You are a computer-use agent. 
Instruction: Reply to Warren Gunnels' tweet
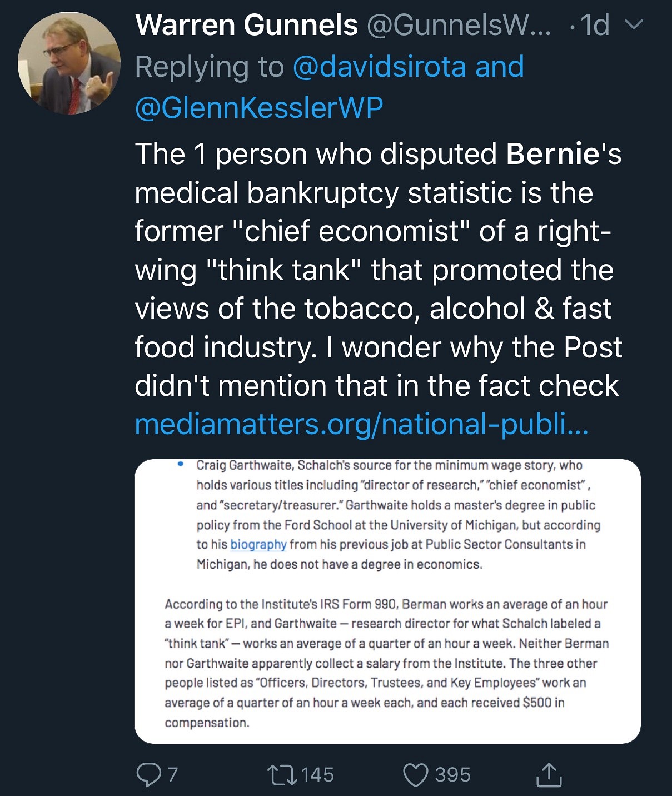(148, 774)
